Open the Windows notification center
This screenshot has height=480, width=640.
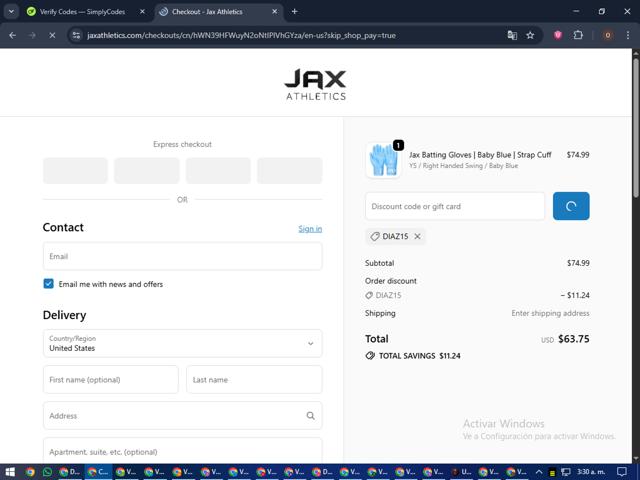point(622,472)
